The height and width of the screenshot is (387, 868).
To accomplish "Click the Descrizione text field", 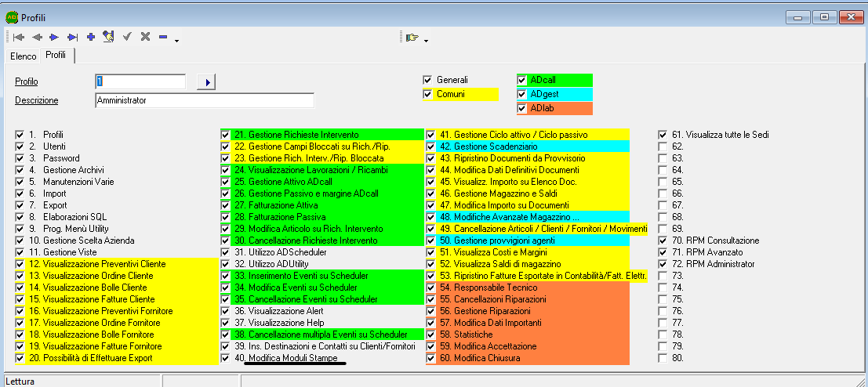I will [204, 100].
